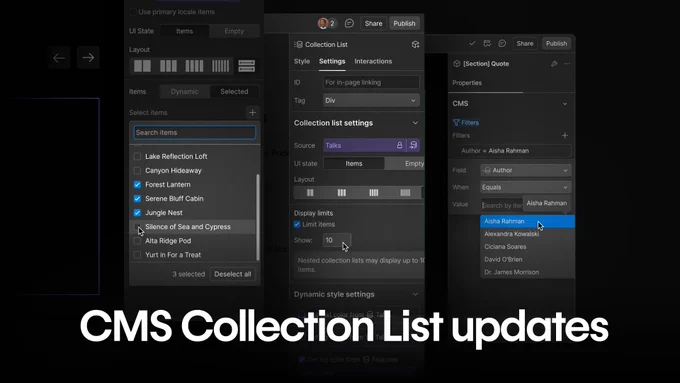Uncheck the Serene Bluff Cabin item
The image size is (680, 383).
pyautogui.click(x=137, y=199)
